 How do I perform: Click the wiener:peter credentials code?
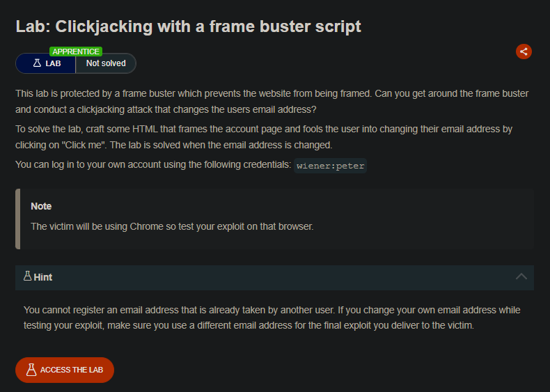point(331,166)
